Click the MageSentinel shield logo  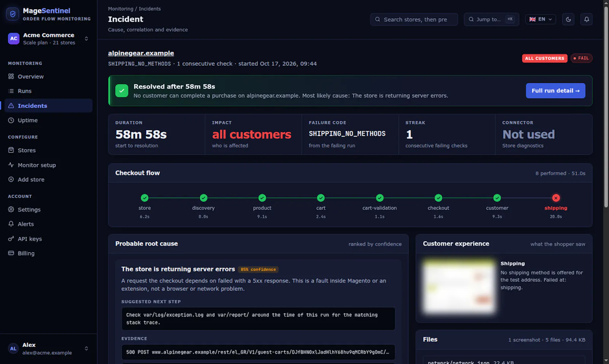click(13, 14)
